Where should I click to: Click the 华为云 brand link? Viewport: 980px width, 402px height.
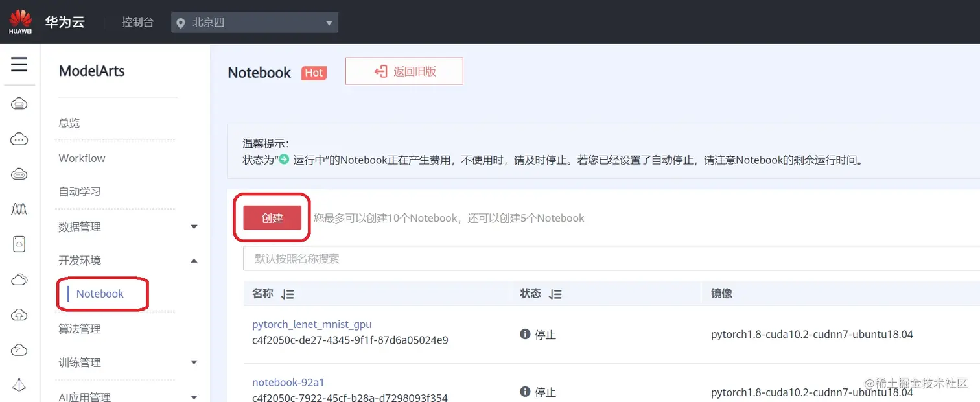coord(65,22)
